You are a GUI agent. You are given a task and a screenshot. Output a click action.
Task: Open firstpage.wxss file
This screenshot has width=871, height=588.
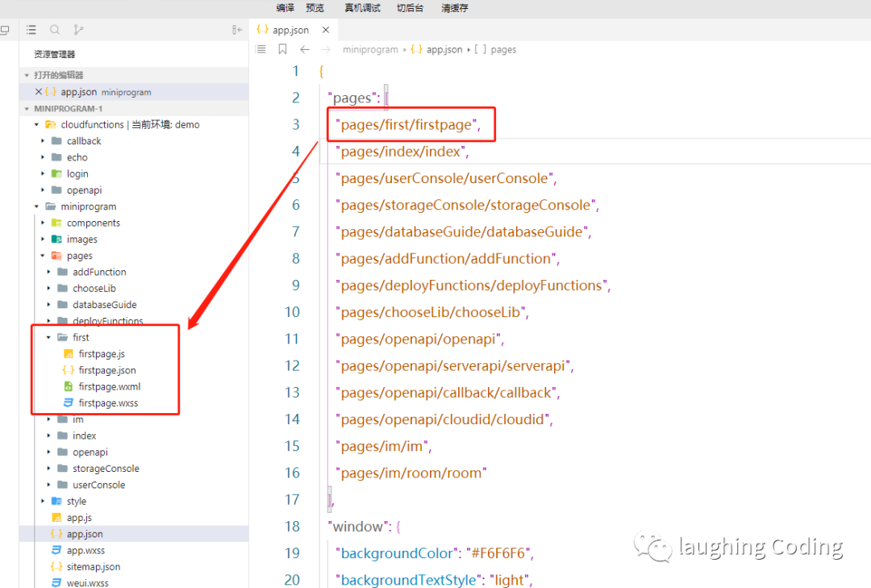point(108,403)
